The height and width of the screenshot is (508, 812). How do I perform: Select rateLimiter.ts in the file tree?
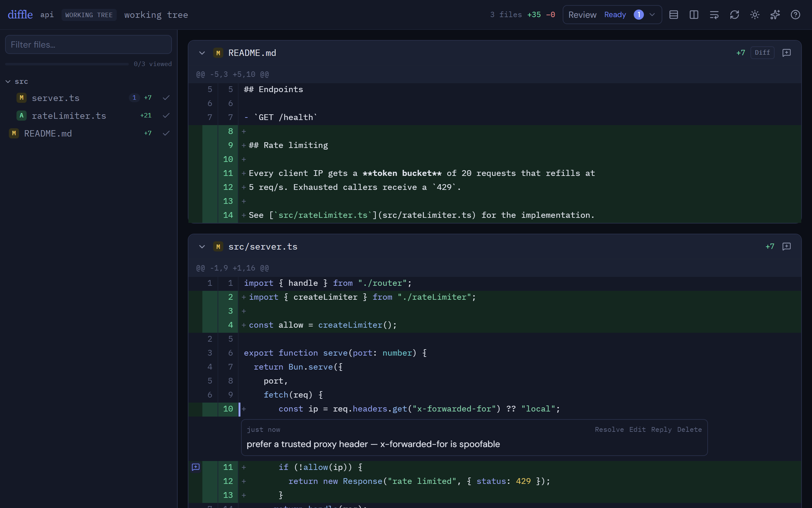[x=69, y=116]
